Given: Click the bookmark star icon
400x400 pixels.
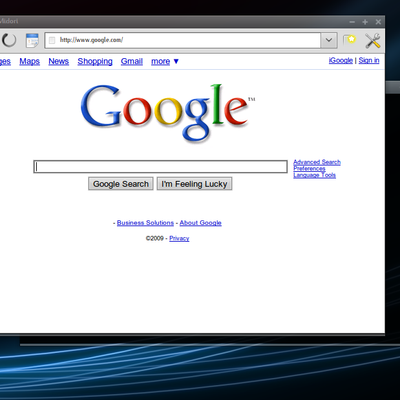Looking at the screenshot, I should (x=349, y=40).
